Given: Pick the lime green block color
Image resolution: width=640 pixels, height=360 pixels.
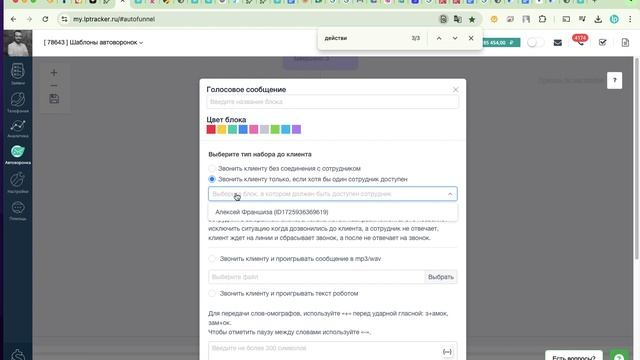Looking at the screenshot, I should click(275, 129).
